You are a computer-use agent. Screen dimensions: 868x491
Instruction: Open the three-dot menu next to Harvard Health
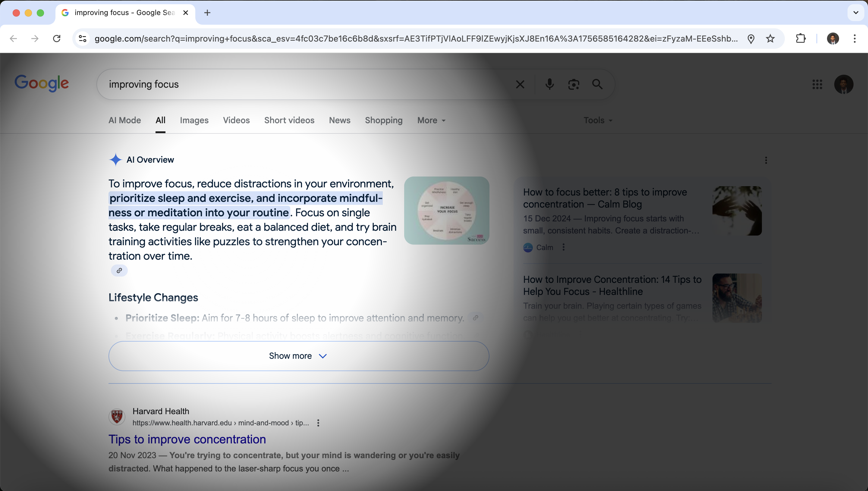[318, 423]
